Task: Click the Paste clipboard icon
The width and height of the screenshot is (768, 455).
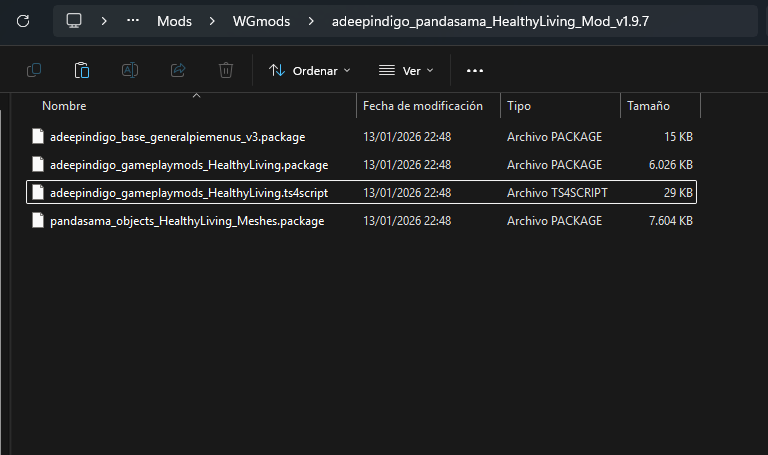Action: pyautogui.click(x=82, y=70)
